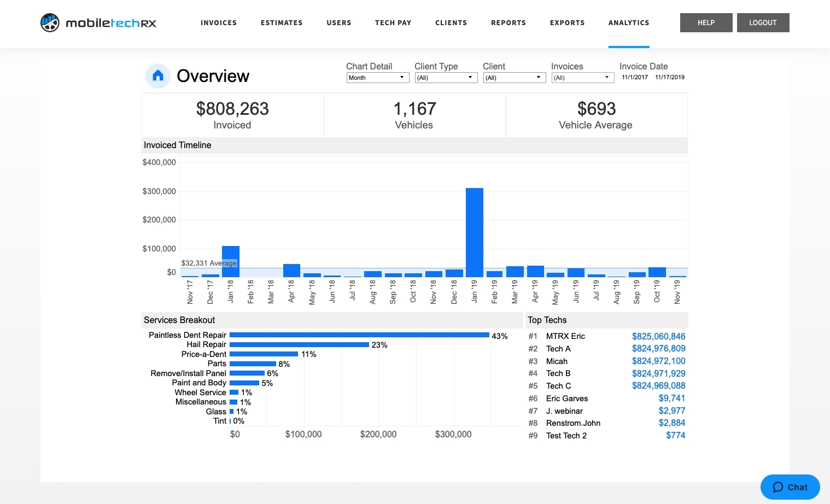The width and height of the screenshot is (830, 504).
Task: Open the Client Type dropdown
Action: [x=446, y=77]
